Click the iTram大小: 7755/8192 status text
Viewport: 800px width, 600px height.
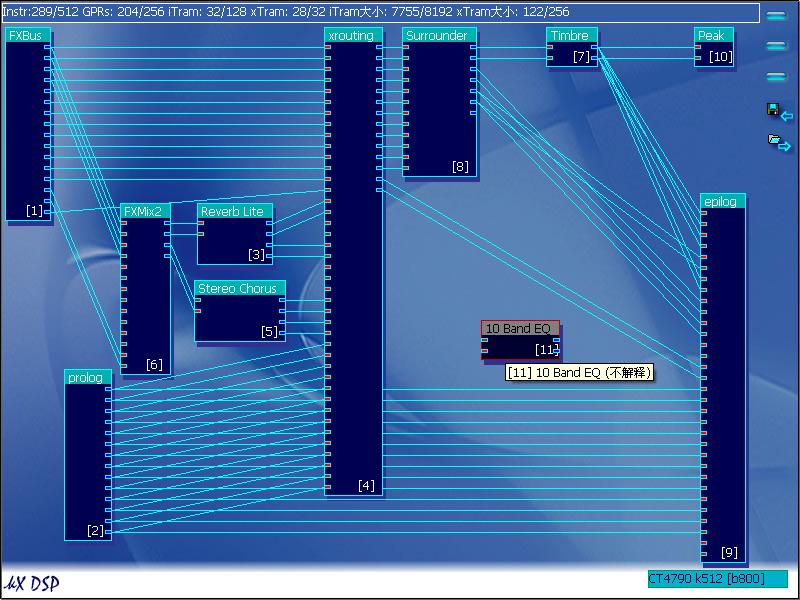pos(393,11)
